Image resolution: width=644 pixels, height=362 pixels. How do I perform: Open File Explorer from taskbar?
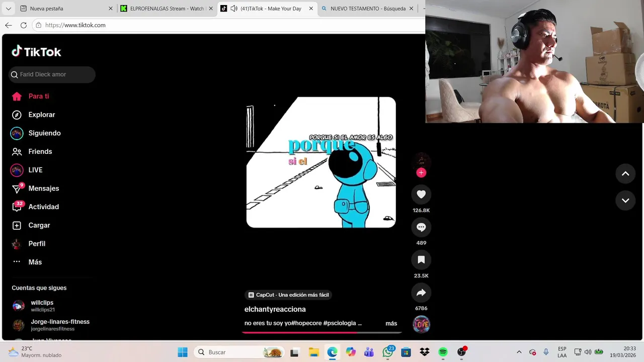(x=313, y=352)
